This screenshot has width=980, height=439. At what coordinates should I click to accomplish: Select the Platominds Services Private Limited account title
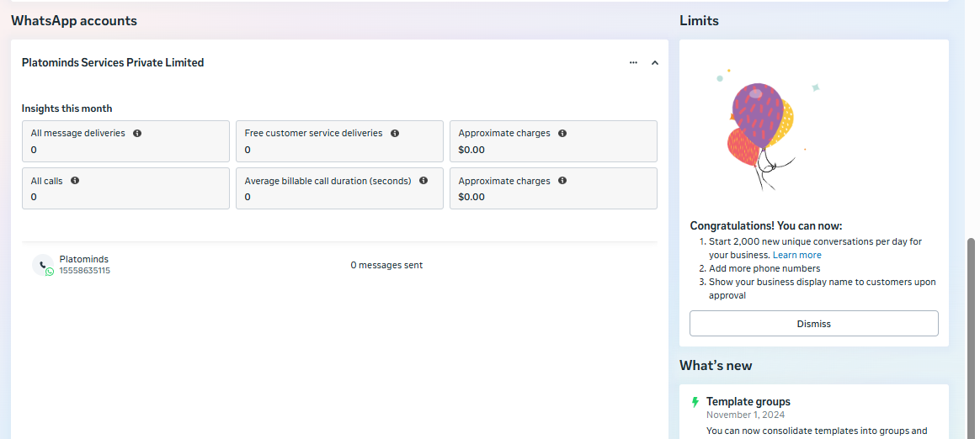click(113, 62)
